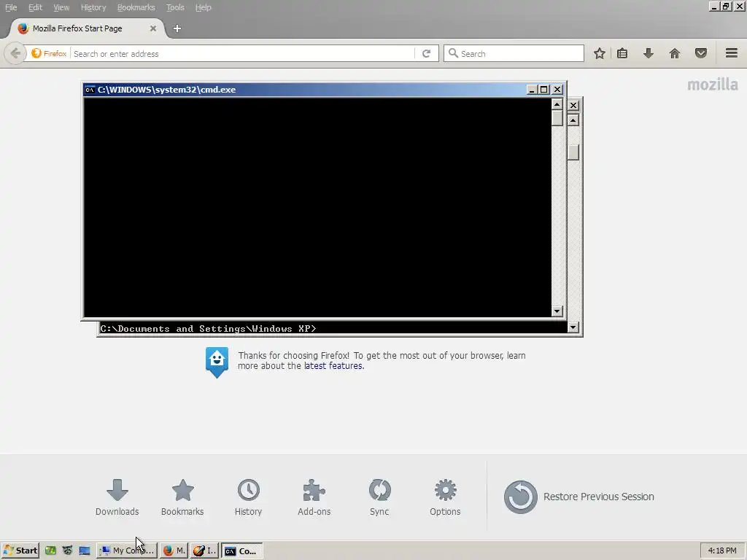Image resolution: width=747 pixels, height=560 pixels.
Task: Click the Pocket toolbar icon
Action: 701,53
